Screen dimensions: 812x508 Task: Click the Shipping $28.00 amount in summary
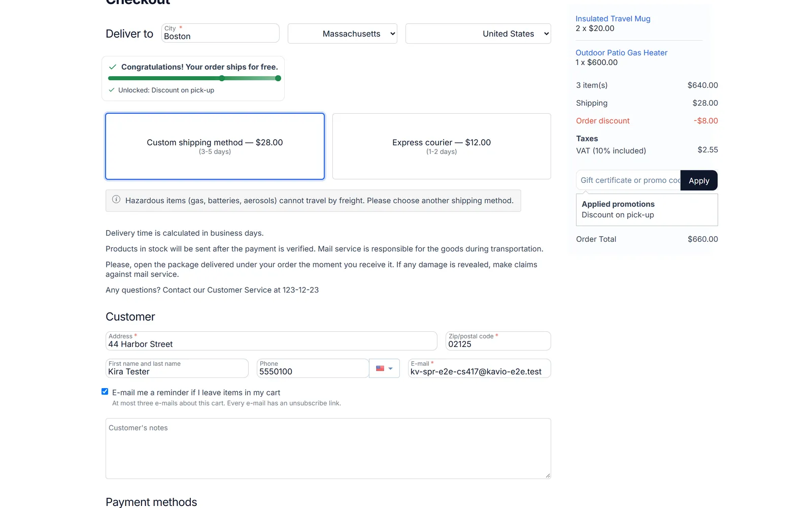(x=705, y=103)
